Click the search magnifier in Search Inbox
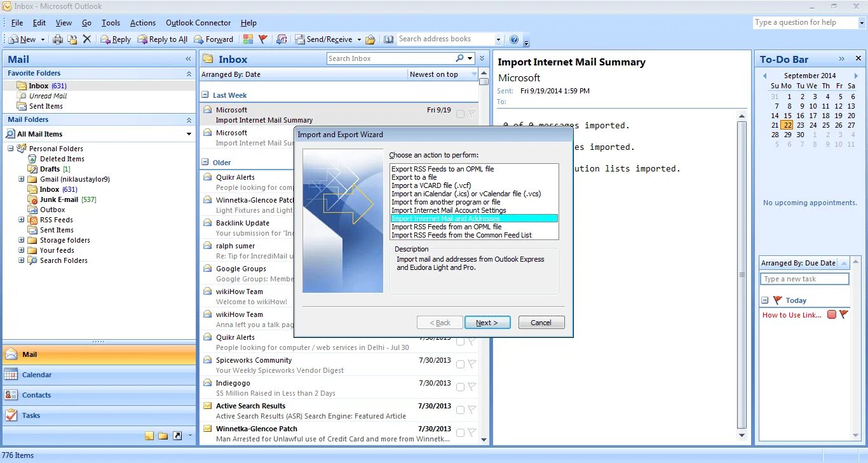 (x=459, y=58)
